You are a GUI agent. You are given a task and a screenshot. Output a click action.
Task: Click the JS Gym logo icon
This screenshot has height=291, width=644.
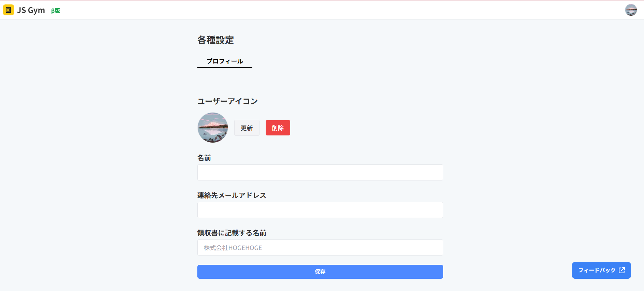[x=8, y=10]
